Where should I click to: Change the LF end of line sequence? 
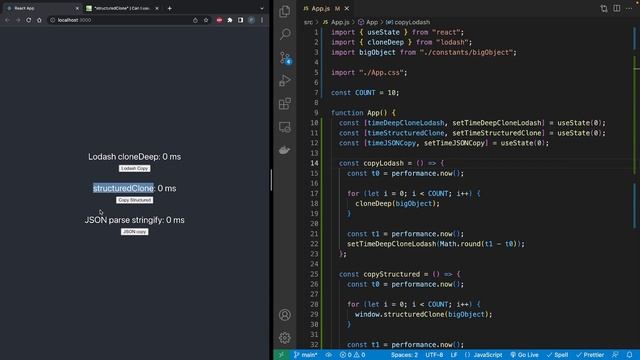pos(454,355)
